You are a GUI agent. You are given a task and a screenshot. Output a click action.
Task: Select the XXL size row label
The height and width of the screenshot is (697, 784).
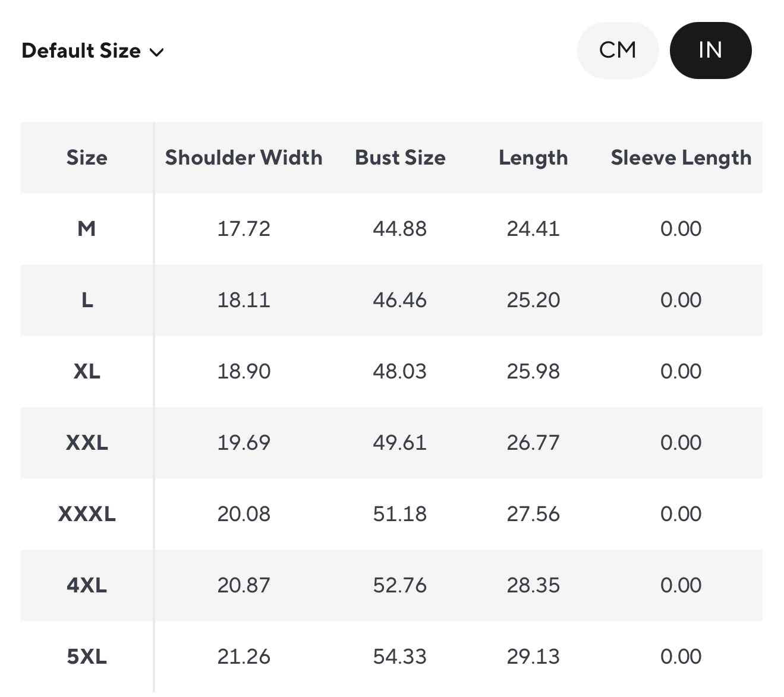[x=87, y=443]
